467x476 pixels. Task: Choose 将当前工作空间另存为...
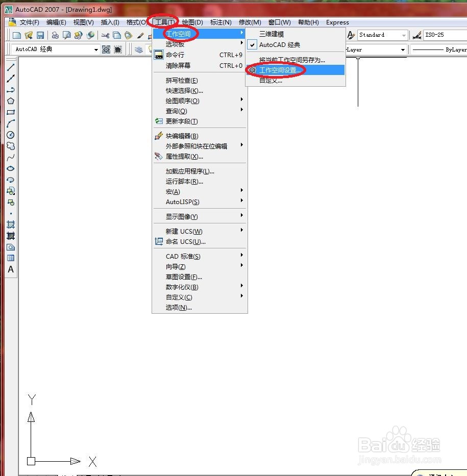click(x=295, y=60)
